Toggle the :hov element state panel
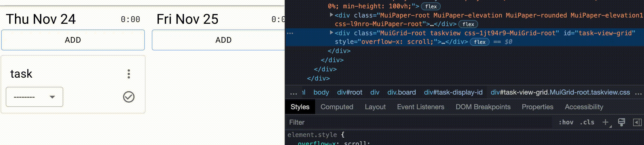Image resolution: width=644 pixels, height=145 pixels. (566, 122)
